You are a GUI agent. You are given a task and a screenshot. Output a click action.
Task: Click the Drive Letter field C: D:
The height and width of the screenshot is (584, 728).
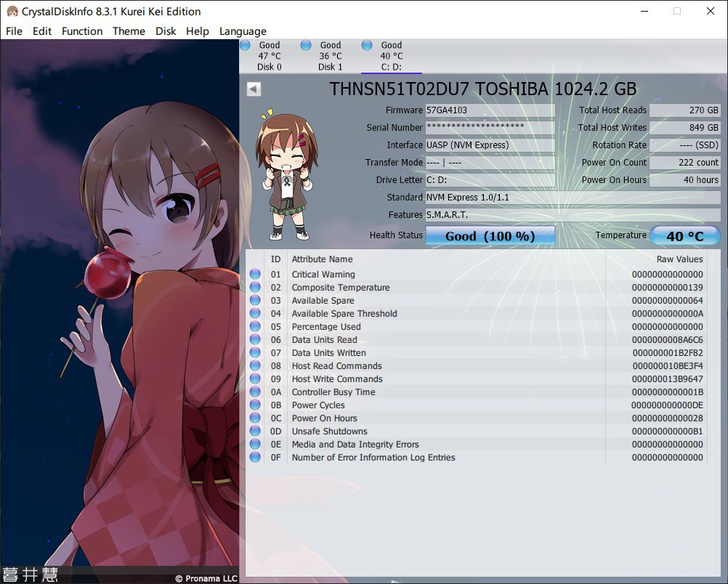click(490, 179)
